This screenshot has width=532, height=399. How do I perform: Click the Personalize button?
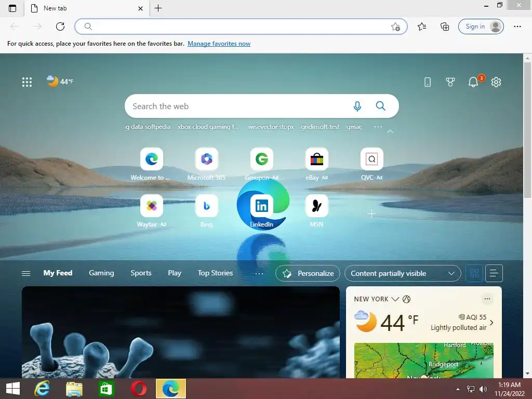[x=308, y=273]
